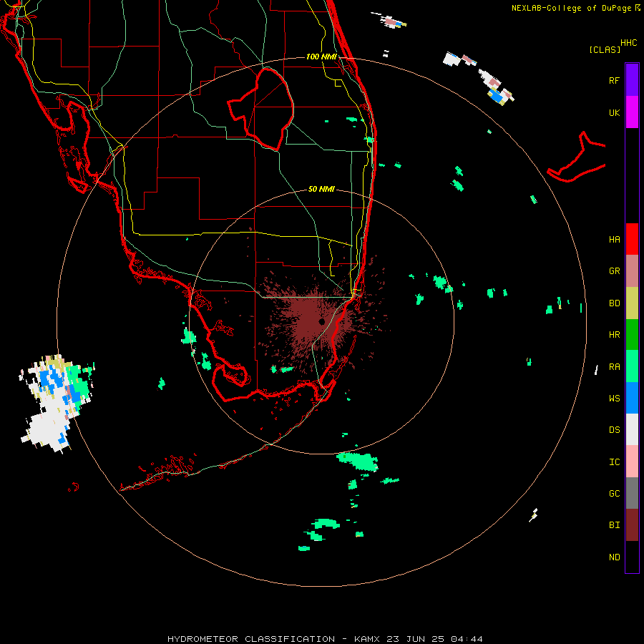
Task: Click the large green rain echo south of radar
Action: click(358, 461)
